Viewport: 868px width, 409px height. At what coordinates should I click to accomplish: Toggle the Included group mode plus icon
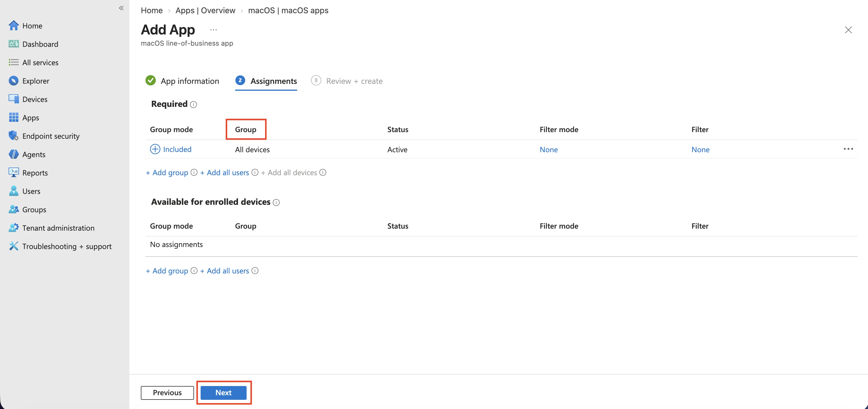tap(155, 149)
